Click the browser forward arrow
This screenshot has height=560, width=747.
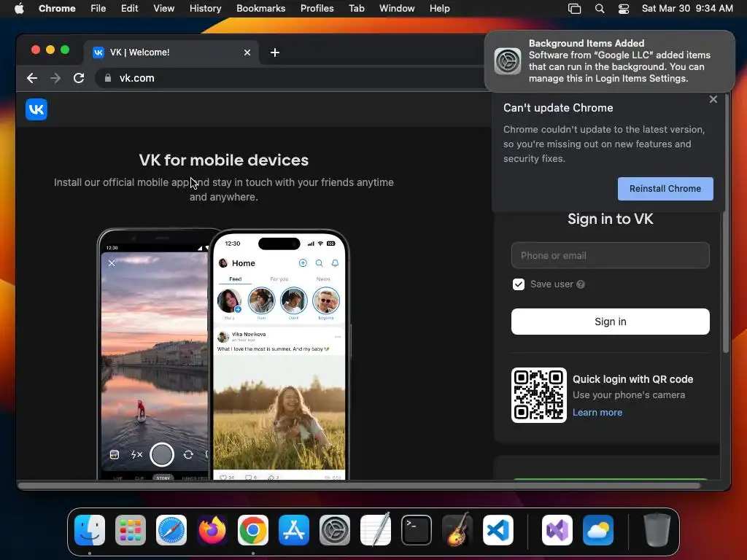coord(55,78)
